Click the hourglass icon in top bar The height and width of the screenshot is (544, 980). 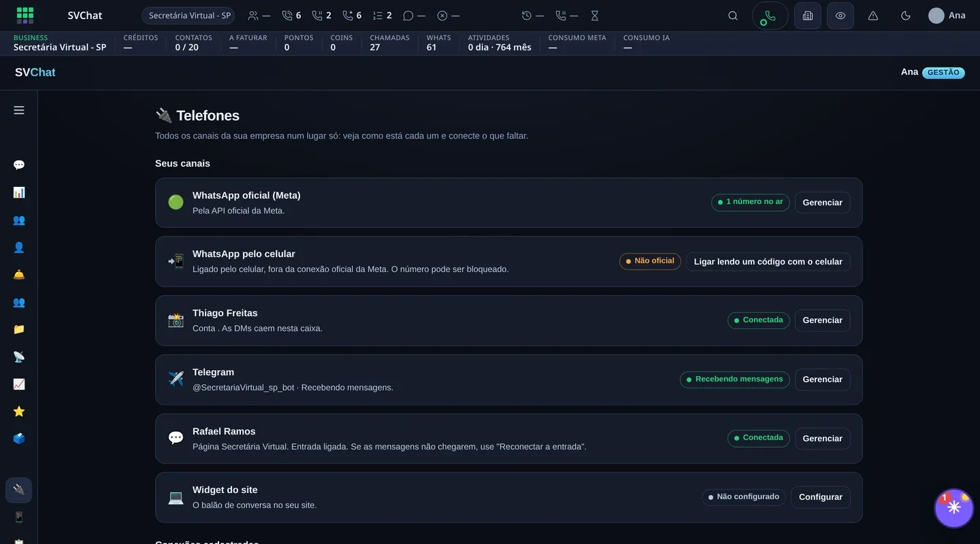(595, 16)
